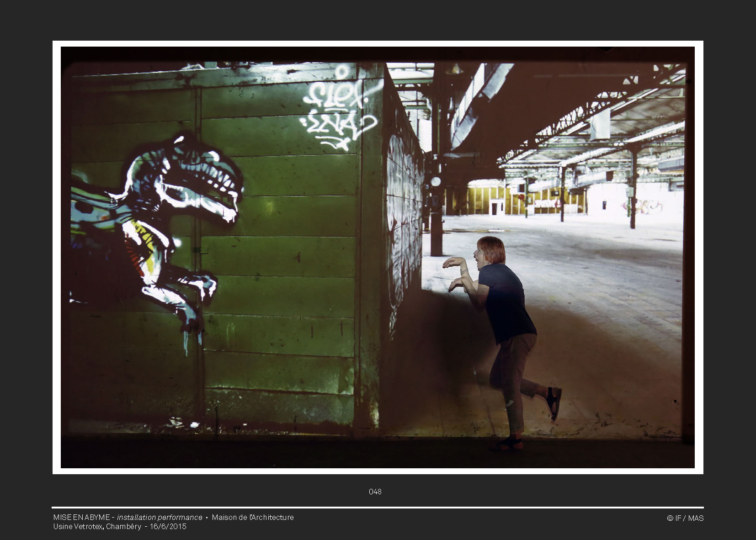The image size is (756, 540).
Task: Click the italic 'installation performance' text
Action: tap(160, 517)
